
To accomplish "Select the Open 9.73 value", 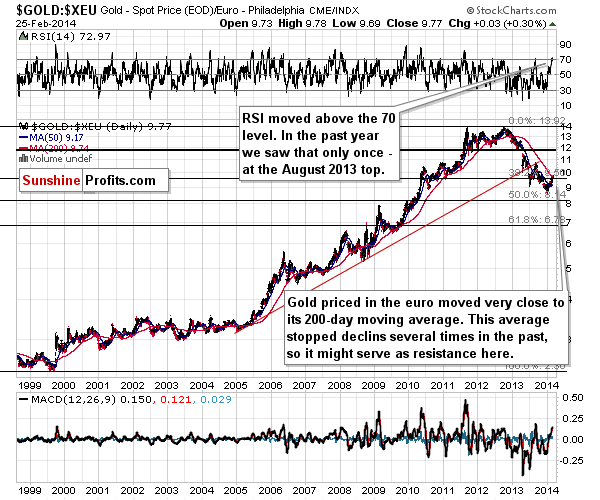I will (246, 24).
